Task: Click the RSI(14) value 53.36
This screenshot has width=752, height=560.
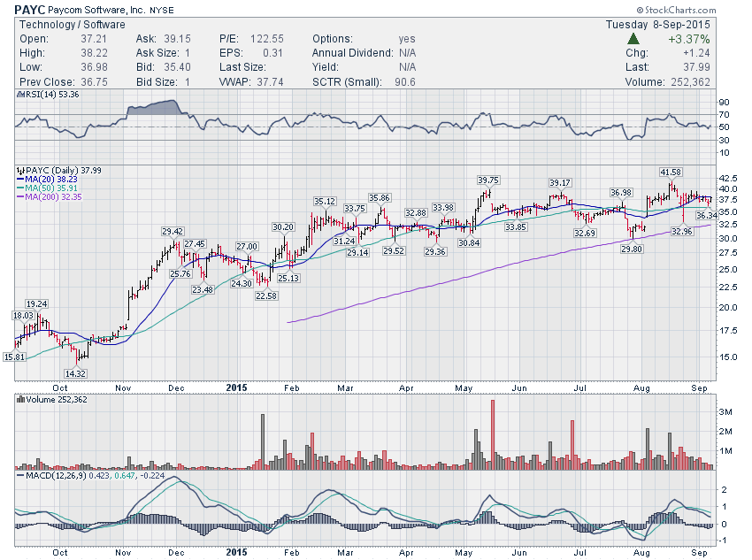Action: point(69,95)
